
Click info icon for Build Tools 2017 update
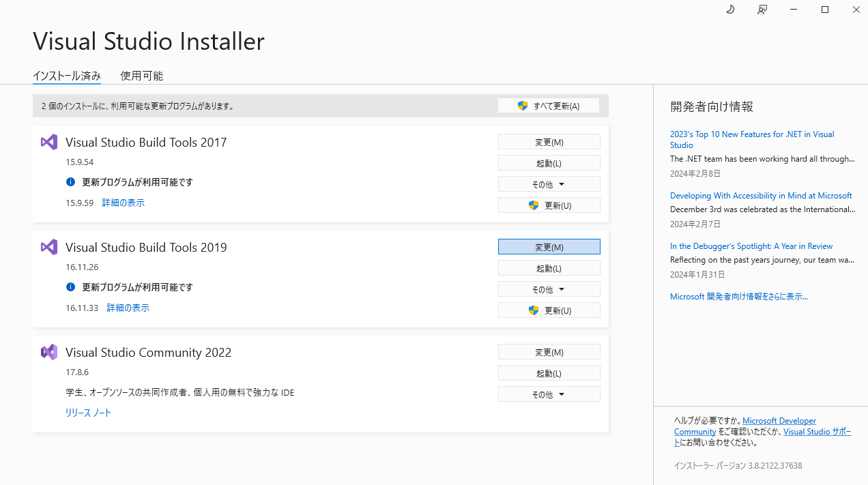click(x=70, y=182)
